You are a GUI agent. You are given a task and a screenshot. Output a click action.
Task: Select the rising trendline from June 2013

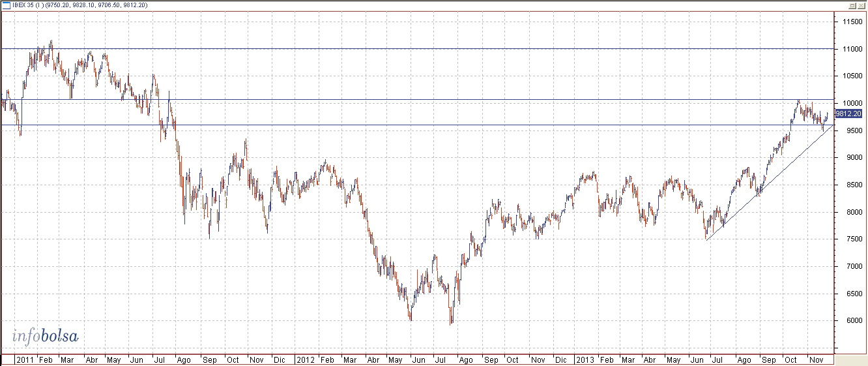[x=769, y=183]
